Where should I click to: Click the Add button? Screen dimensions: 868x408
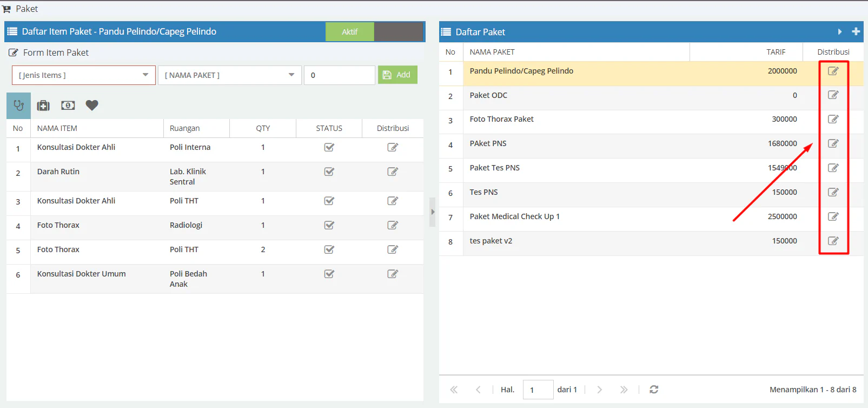[397, 75]
